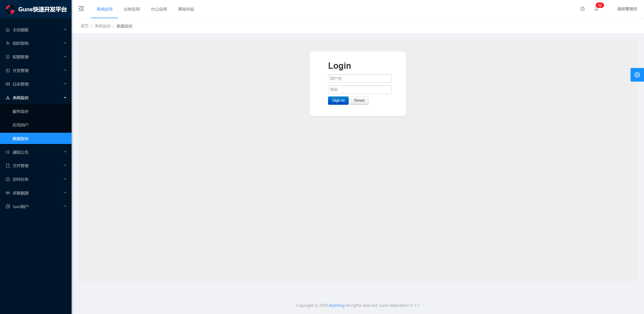Switch to the 业务应用 top tab

click(x=132, y=9)
